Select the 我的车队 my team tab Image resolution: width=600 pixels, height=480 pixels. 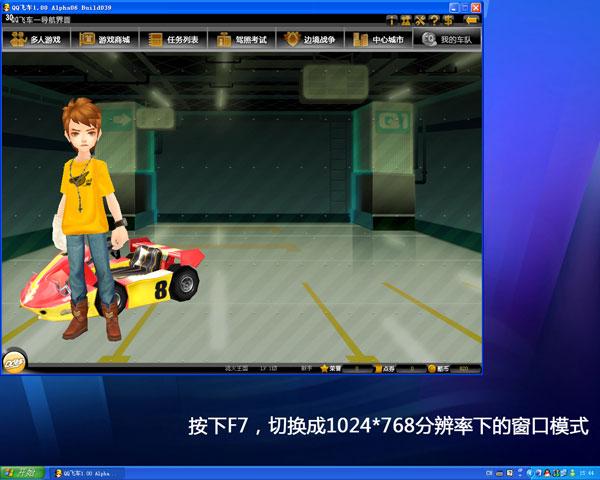(x=447, y=39)
